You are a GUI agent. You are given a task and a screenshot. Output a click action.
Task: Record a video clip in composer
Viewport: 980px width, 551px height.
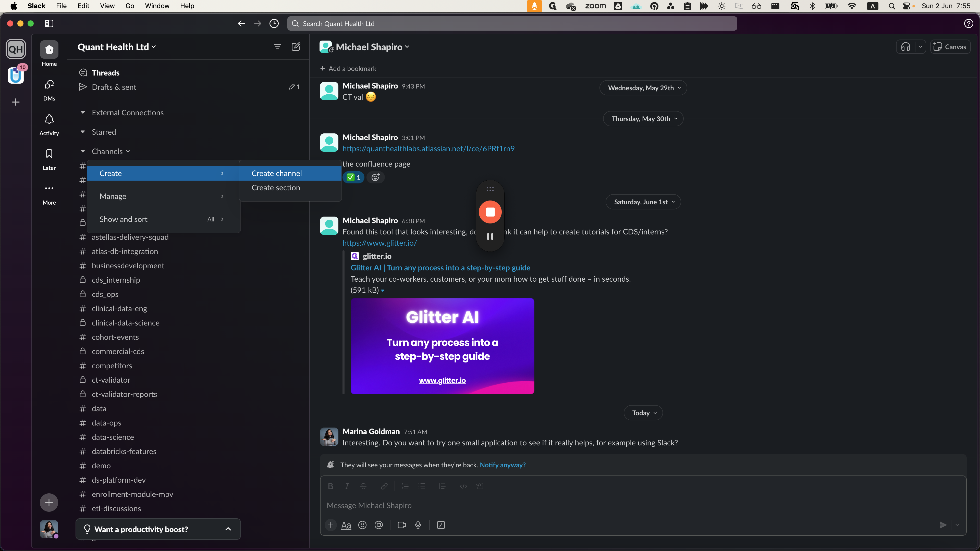coord(401,525)
